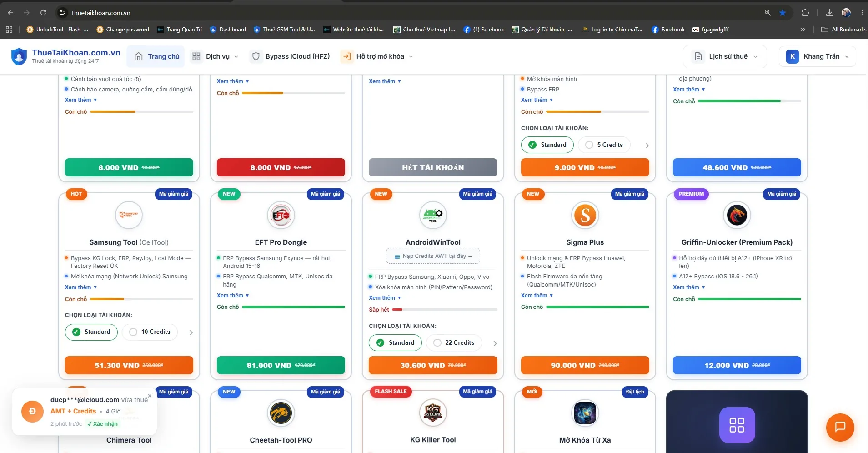Click the purple grid apps icon tile
Viewport: 868px width, 453px height.
(x=737, y=425)
